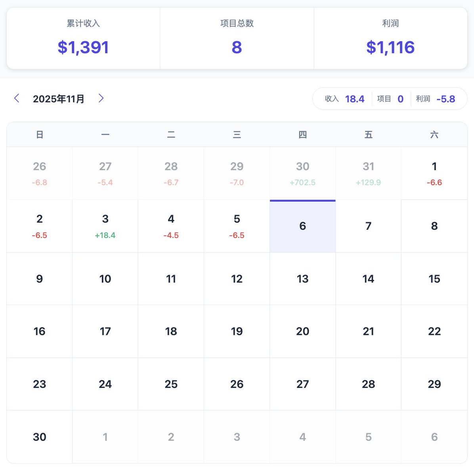Open the 项目总数 summary card
The image size is (474, 476).
pyautogui.click(x=237, y=38)
